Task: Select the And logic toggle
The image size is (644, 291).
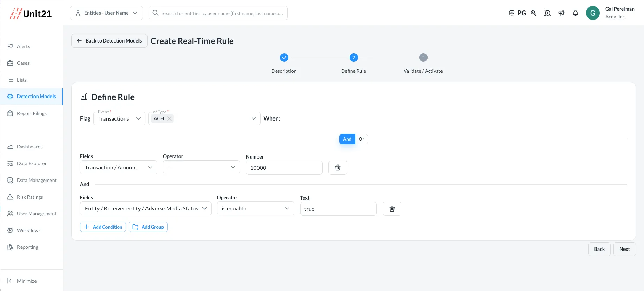Action: pyautogui.click(x=347, y=139)
